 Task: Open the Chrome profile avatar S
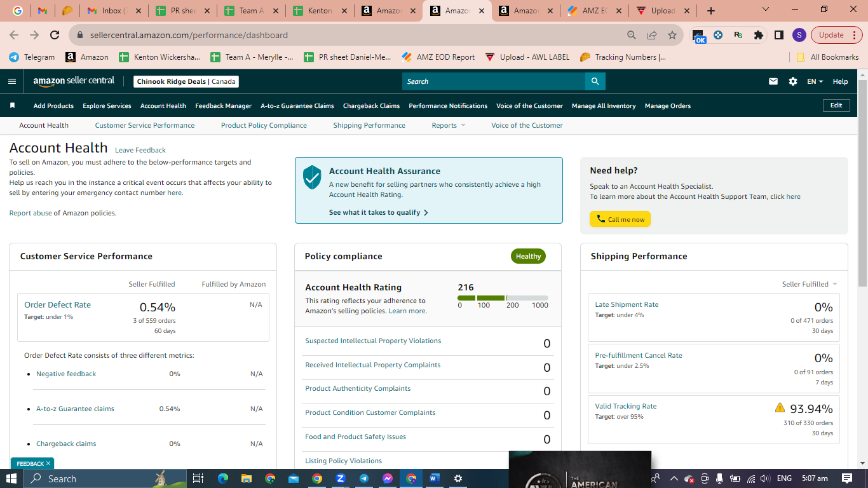click(799, 35)
